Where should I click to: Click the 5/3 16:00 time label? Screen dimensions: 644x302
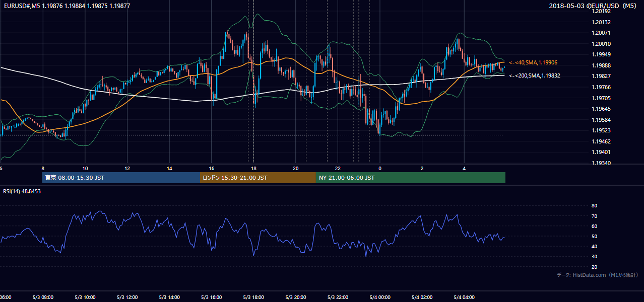pos(212,297)
